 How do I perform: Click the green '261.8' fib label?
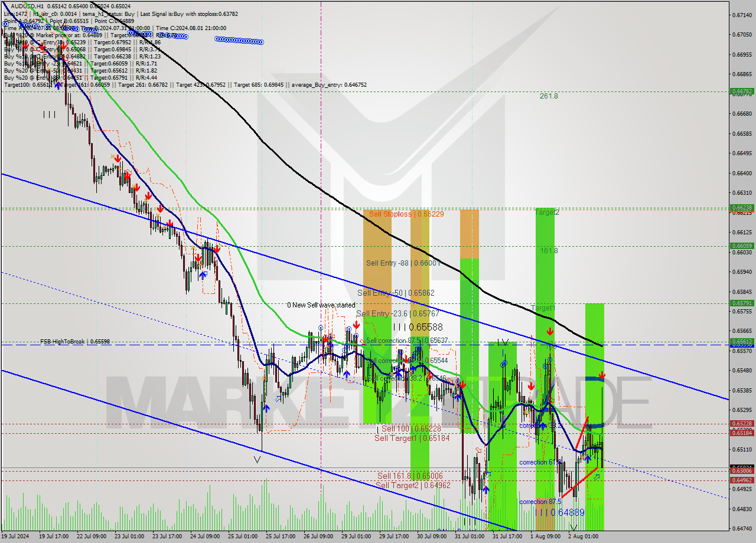pos(549,96)
